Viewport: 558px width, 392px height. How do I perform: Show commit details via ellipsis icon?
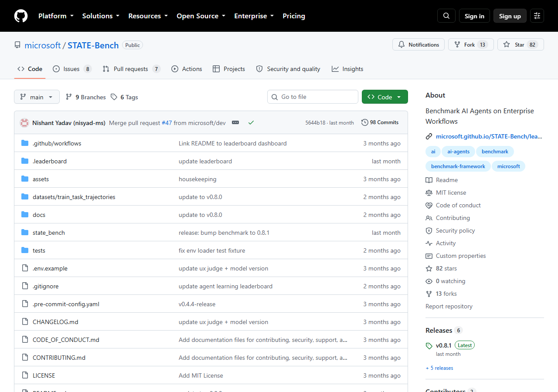(235, 123)
